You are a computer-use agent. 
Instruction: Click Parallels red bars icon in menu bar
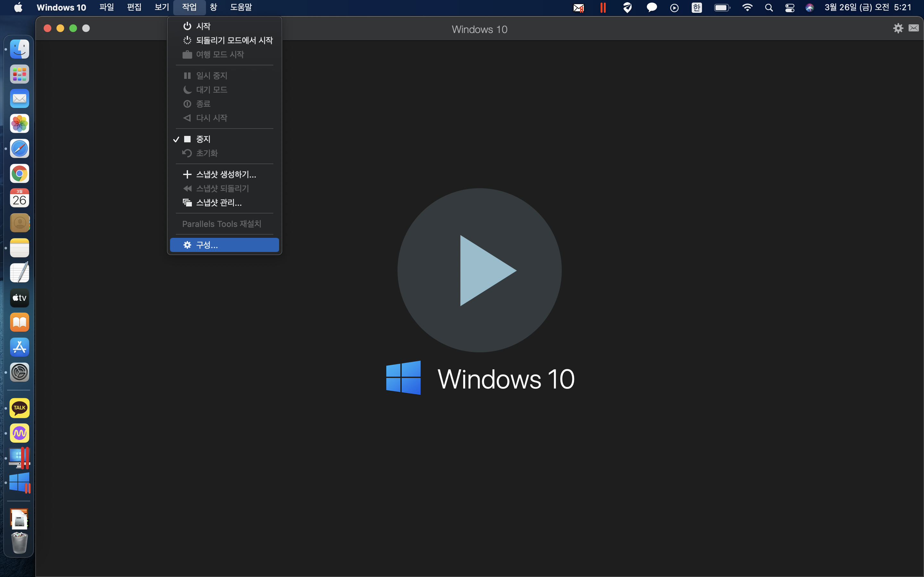[x=603, y=8]
